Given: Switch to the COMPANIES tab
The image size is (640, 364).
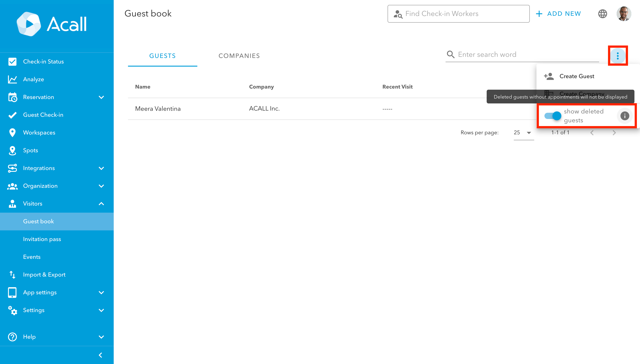Looking at the screenshot, I should pos(239,56).
